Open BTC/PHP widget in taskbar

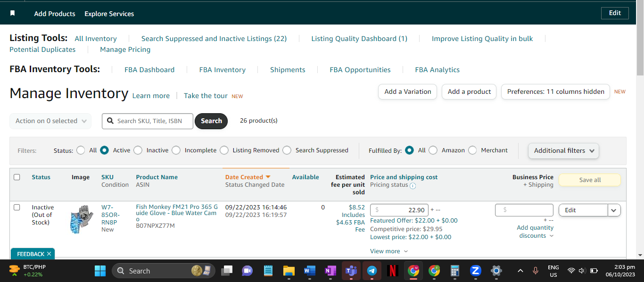point(28,271)
